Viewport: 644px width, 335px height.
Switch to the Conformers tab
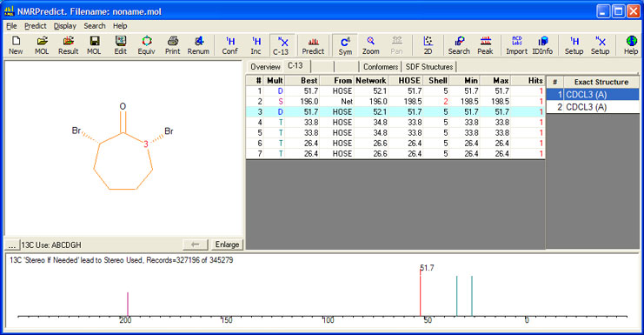pyautogui.click(x=381, y=67)
